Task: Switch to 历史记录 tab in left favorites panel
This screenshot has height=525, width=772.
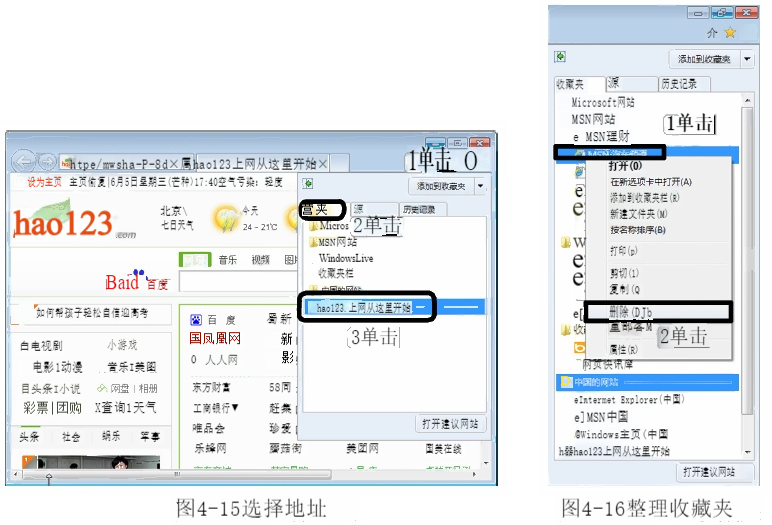Action: [x=422, y=209]
